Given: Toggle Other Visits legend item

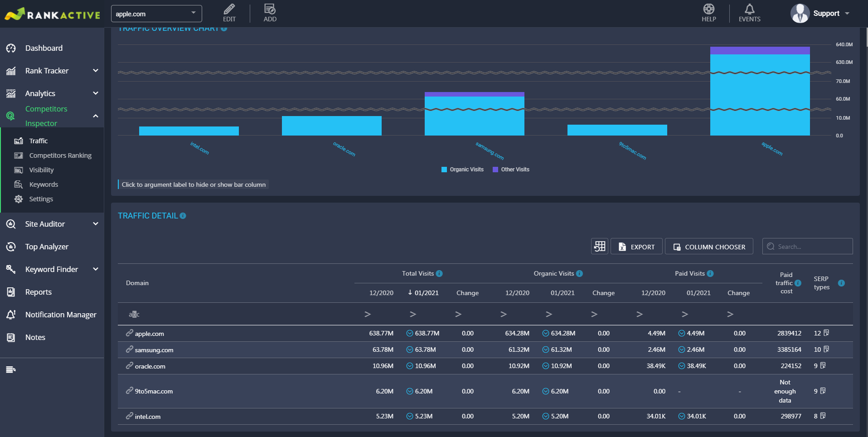Looking at the screenshot, I should (511, 170).
